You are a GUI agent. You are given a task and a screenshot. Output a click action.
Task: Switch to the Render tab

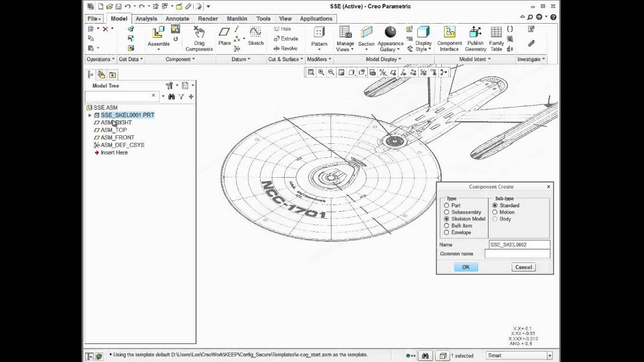(x=208, y=19)
